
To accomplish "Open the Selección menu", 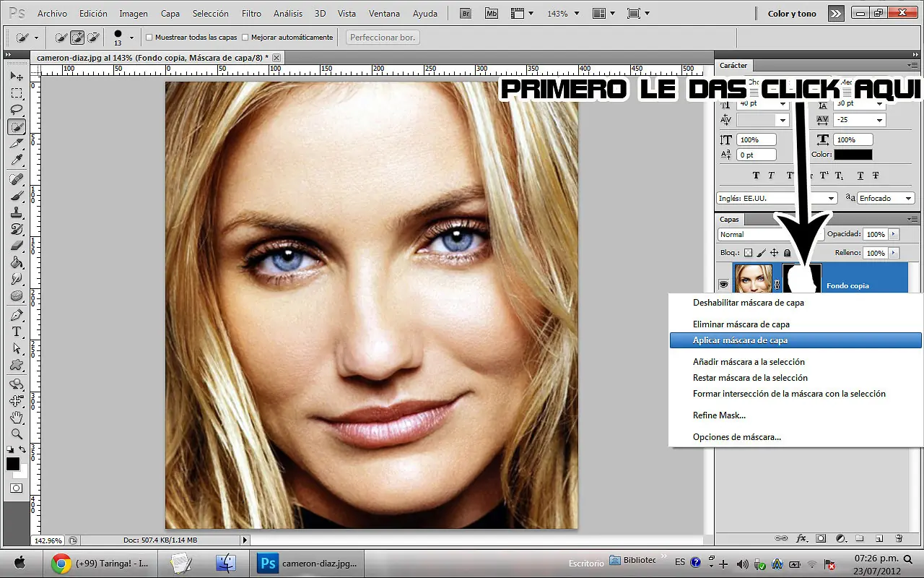I will pyautogui.click(x=211, y=14).
